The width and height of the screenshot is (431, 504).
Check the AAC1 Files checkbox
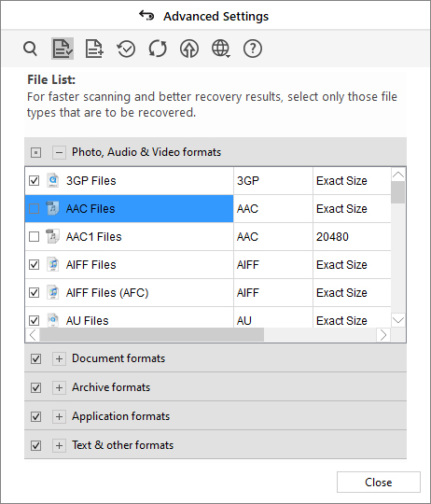pyautogui.click(x=34, y=236)
